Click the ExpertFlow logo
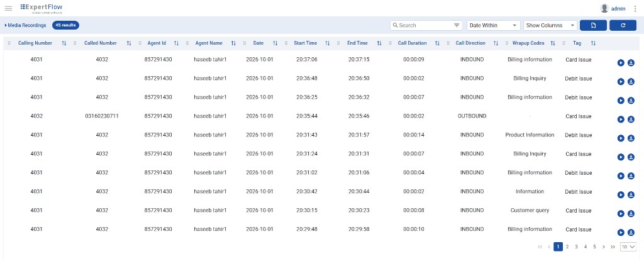The width and height of the screenshot is (644, 261). pyautogui.click(x=42, y=8)
